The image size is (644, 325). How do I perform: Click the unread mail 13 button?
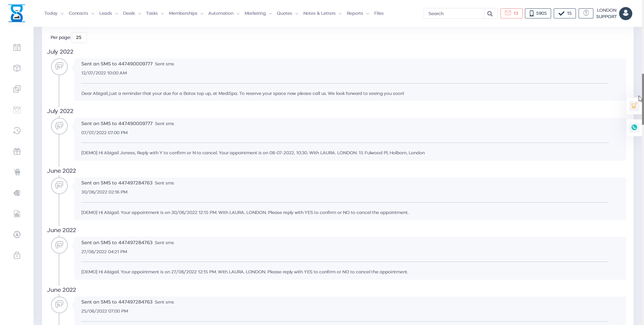(511, 13)
